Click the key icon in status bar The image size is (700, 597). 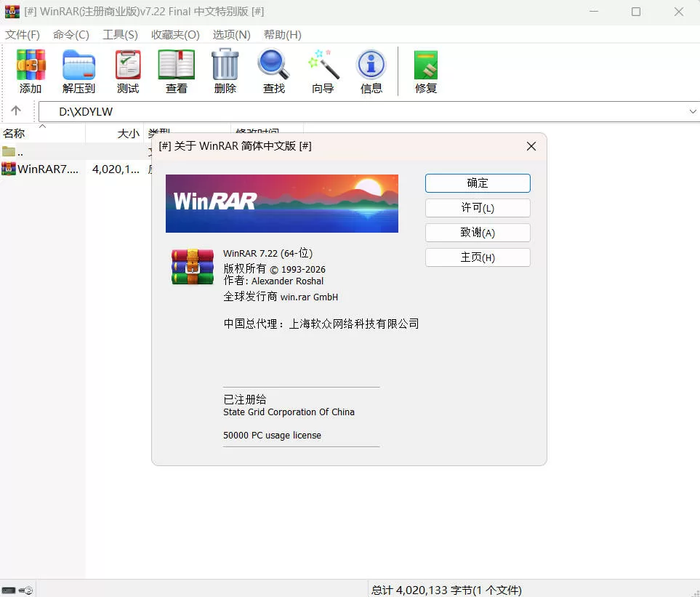tap(26, 590)
